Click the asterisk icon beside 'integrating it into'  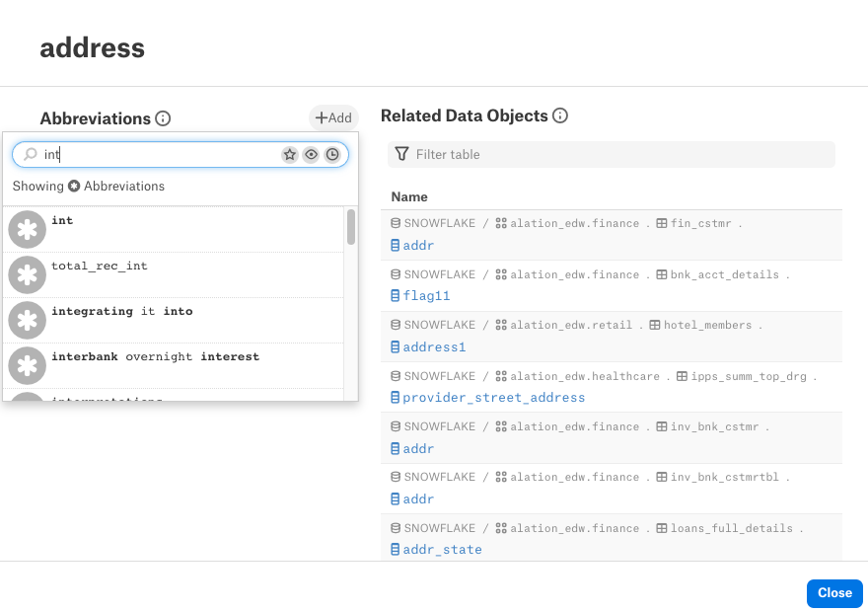click(x=28, y=320)
